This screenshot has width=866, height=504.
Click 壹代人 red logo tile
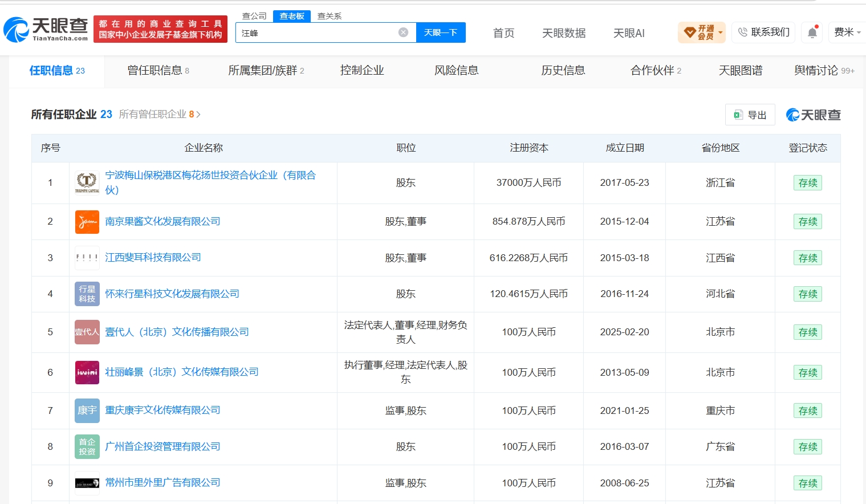tap(87, 332)
